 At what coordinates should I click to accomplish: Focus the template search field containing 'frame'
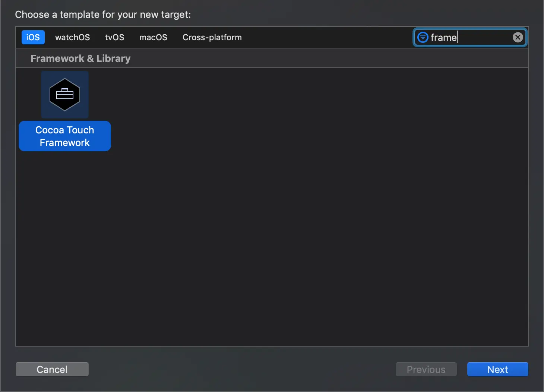(470, 37)
